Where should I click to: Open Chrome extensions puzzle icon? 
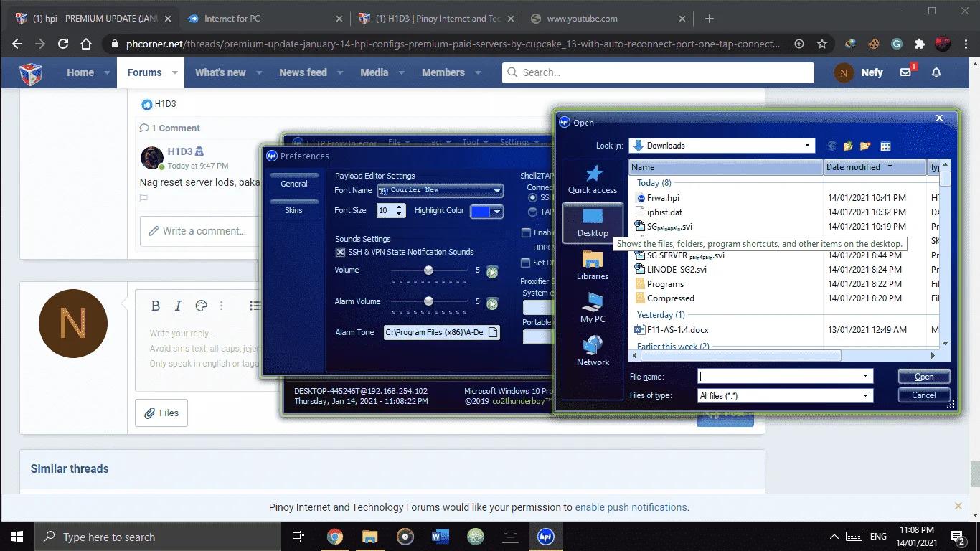pos(920,44)
